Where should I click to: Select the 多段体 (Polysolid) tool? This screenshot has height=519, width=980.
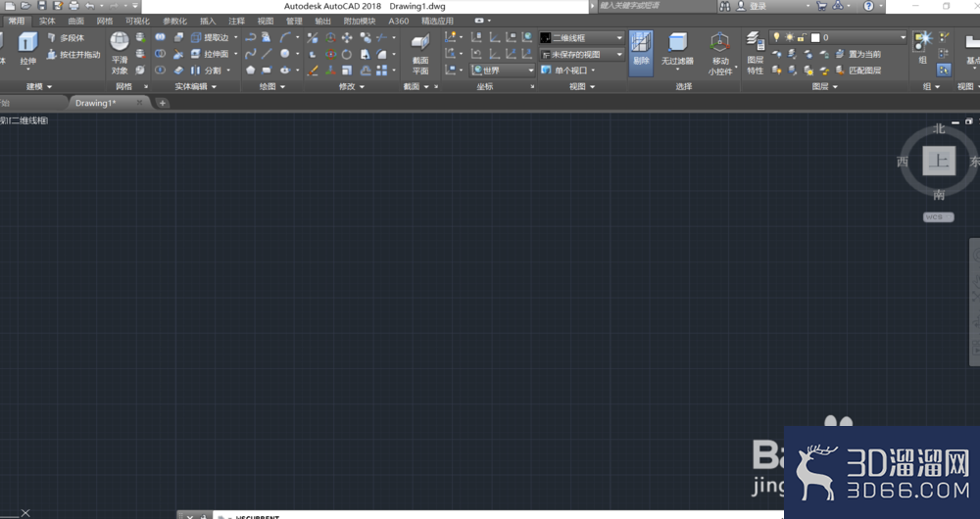point(66,38)
